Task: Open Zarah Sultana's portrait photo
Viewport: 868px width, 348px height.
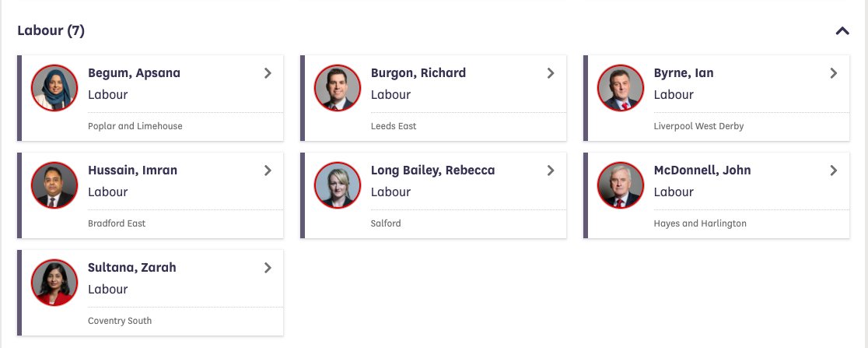Action: coord(54,283)
